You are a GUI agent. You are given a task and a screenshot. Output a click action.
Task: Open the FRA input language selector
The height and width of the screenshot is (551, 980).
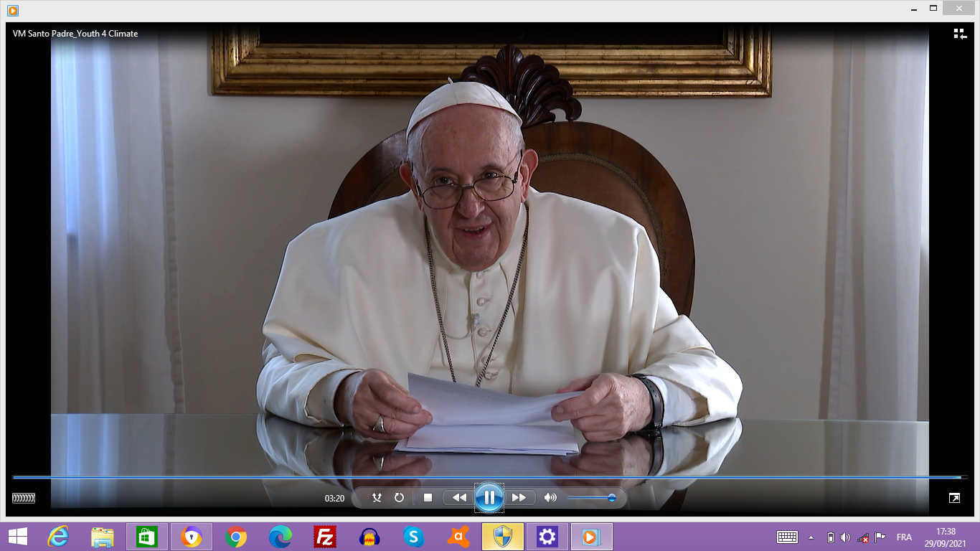tap(904, 537)
